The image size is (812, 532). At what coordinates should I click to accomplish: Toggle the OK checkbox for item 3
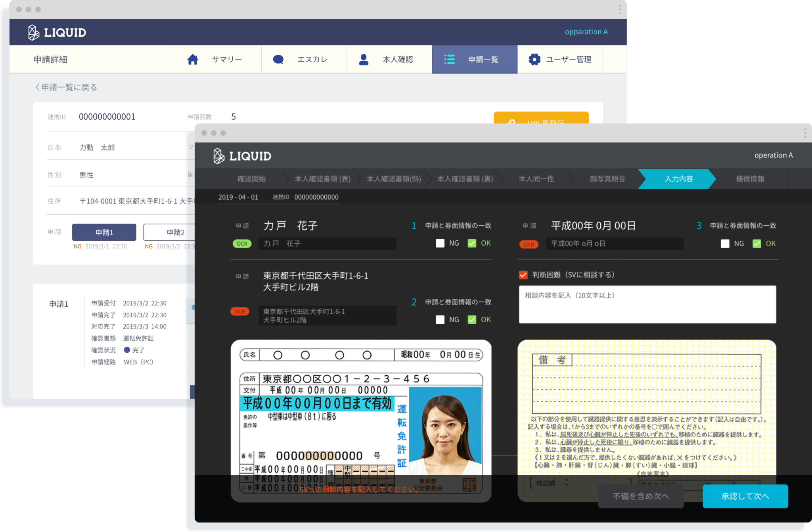coord(757,244)
